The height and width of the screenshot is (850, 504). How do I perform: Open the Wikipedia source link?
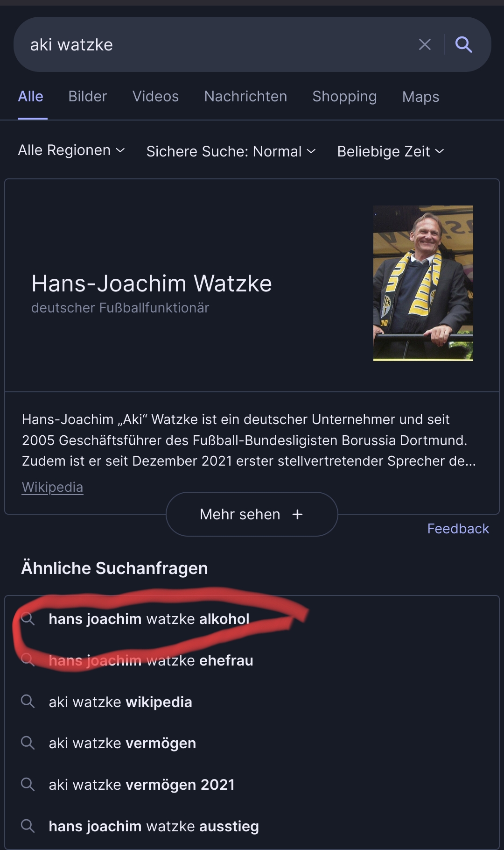52,487
